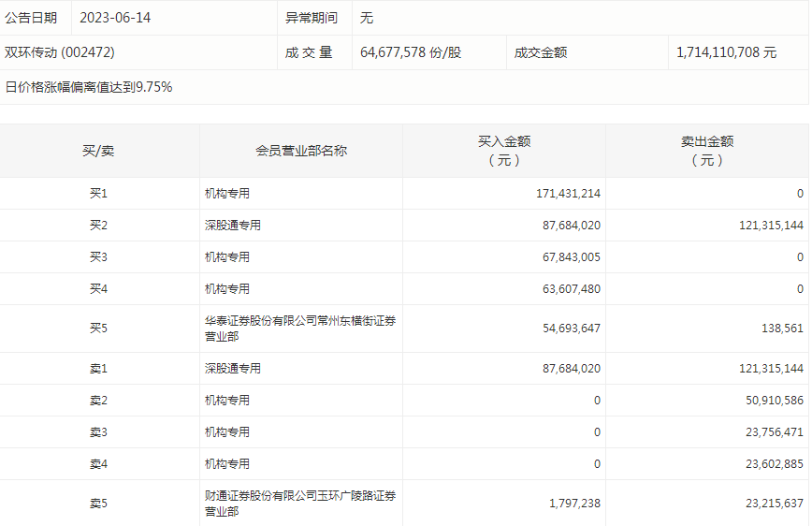The image size is (812, 526).
Task: Click the 成交金额 value 1,714,110,708 元
Action: tap(726, 53)
